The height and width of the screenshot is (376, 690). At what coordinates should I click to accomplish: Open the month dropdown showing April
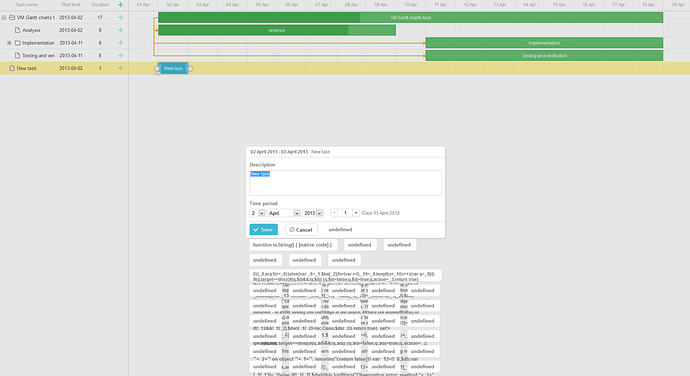point(284,213)
